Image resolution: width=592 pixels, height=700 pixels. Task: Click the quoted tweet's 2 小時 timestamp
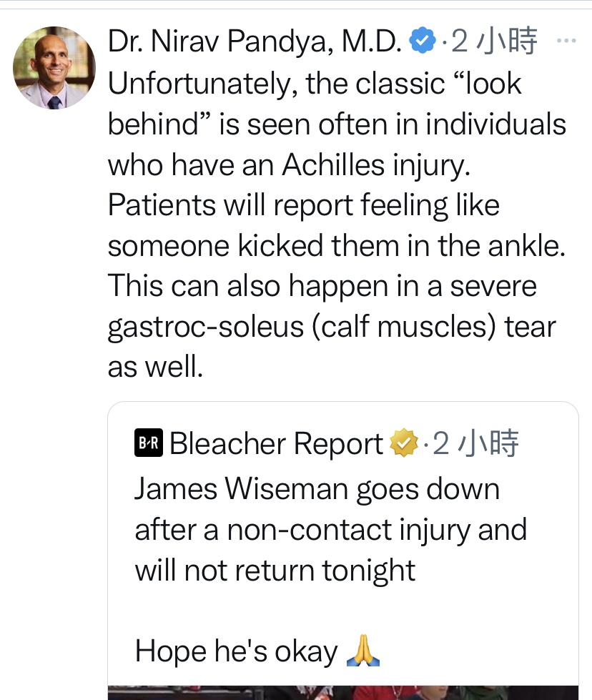(x=476, y=445)
